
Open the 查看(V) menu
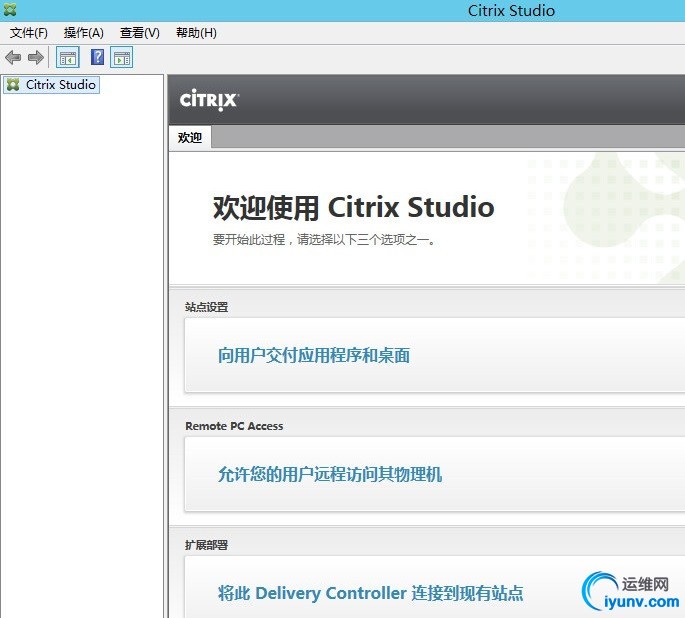140,33
